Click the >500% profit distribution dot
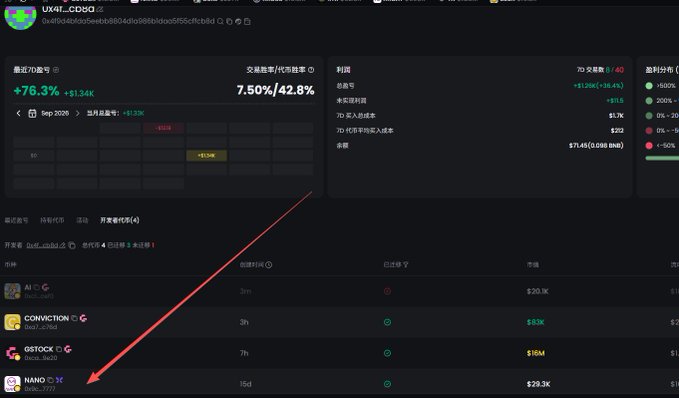 tap(649, 86)
